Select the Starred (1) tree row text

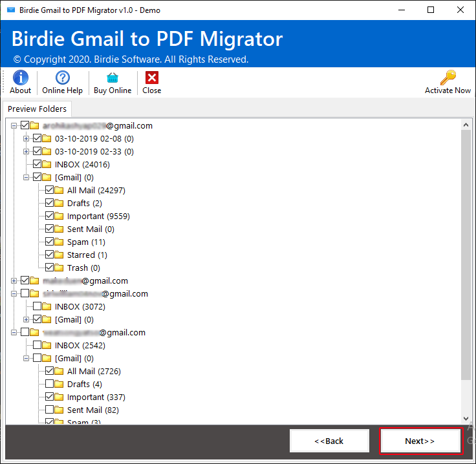(x=87, y=255)
